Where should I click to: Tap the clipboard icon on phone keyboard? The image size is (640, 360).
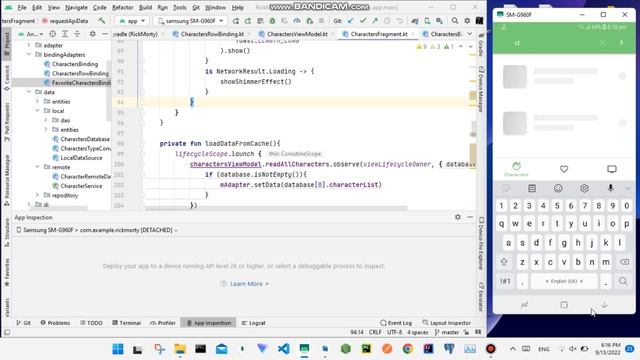[532, 188]
